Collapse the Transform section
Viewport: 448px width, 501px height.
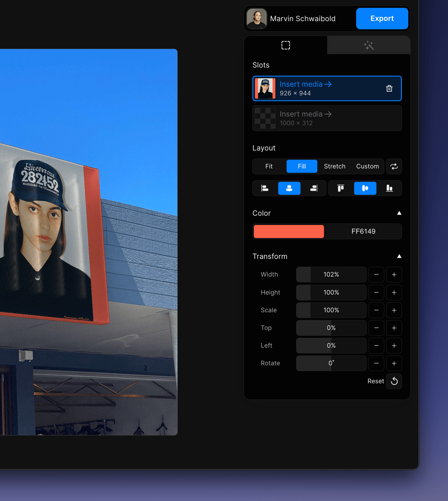tap(399, 256)
